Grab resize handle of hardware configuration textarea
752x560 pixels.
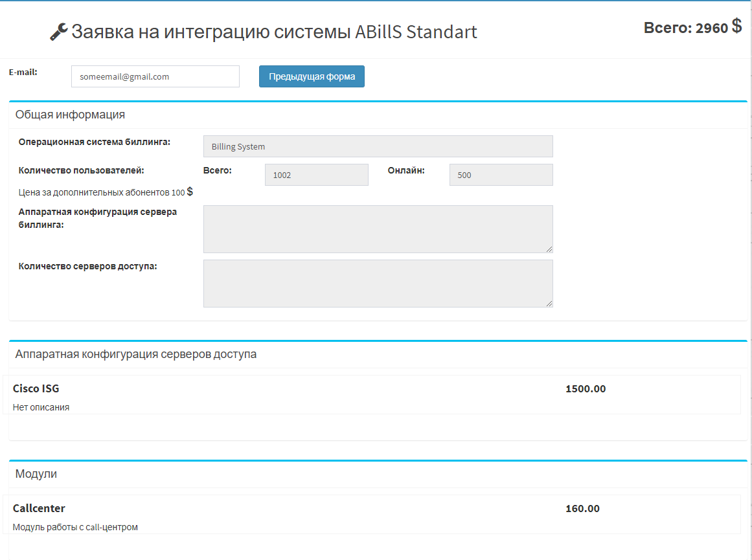549,249
